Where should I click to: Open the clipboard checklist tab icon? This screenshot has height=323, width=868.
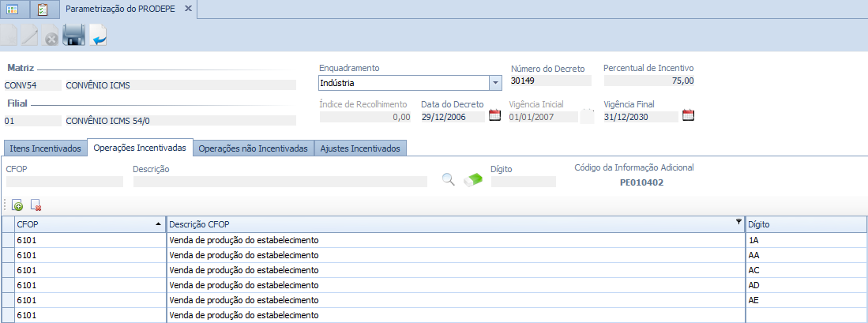pos(42,9)
